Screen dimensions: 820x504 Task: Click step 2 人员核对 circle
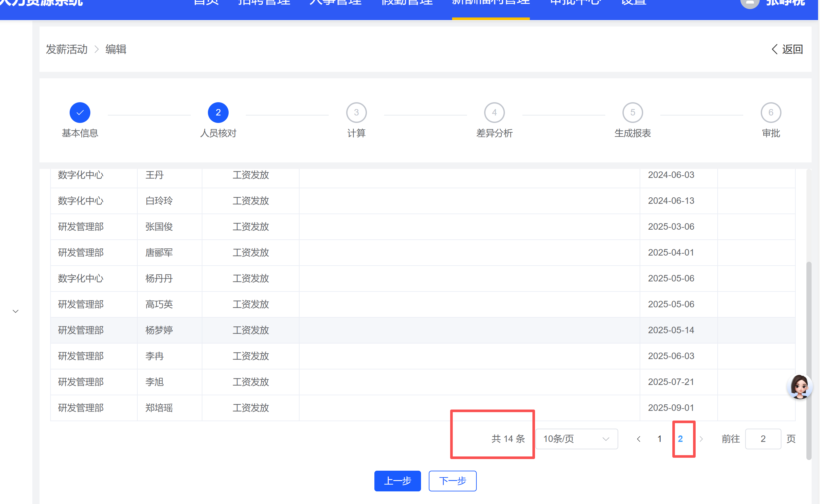click(218, 113)
